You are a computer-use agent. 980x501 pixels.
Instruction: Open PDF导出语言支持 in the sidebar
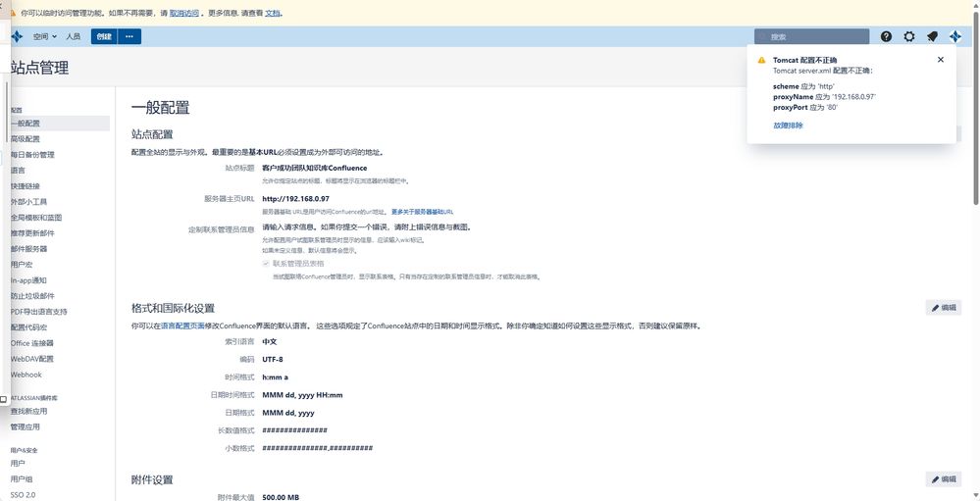coord(39,312)
